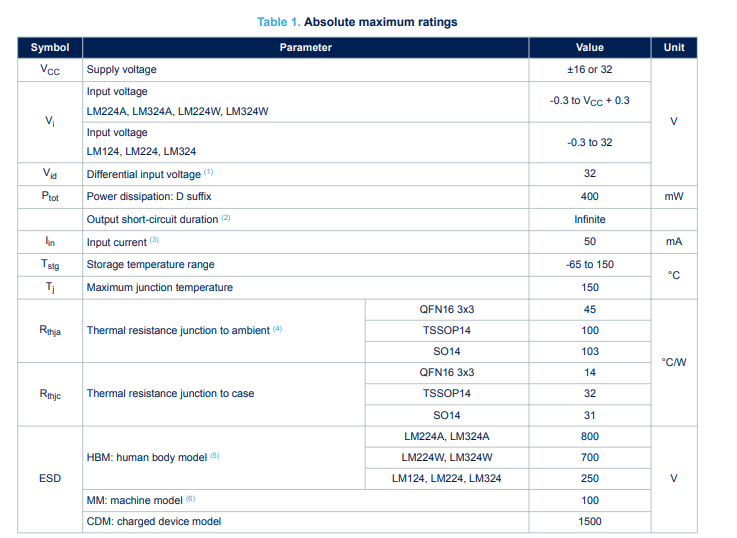The width and height of the screenshot is (737, 538).
Task: Click the '400' power dissipation value
Action: pyautogui.click(x=590, y=196)
